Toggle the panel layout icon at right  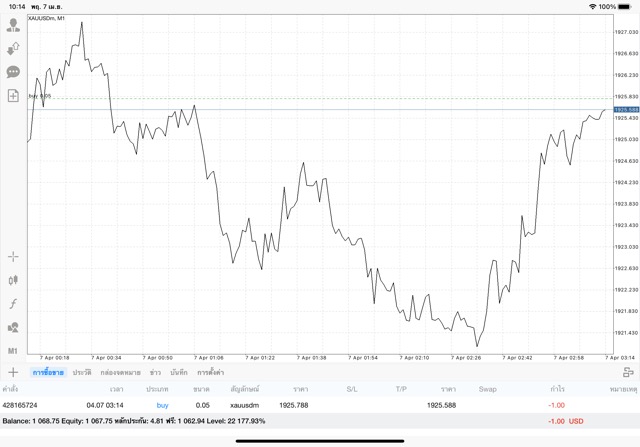tap(628, 372)
